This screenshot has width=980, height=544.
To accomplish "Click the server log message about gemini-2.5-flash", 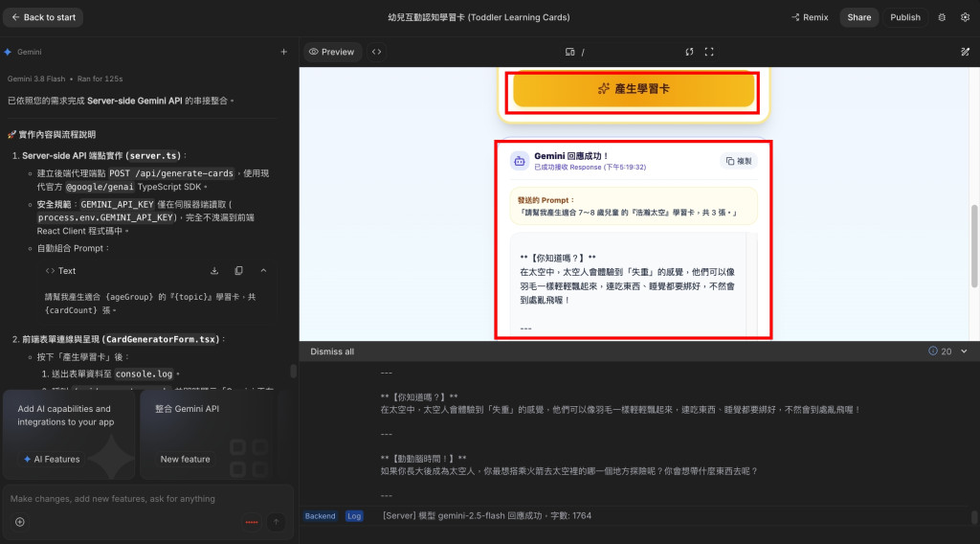I will (x=487, y=516).
